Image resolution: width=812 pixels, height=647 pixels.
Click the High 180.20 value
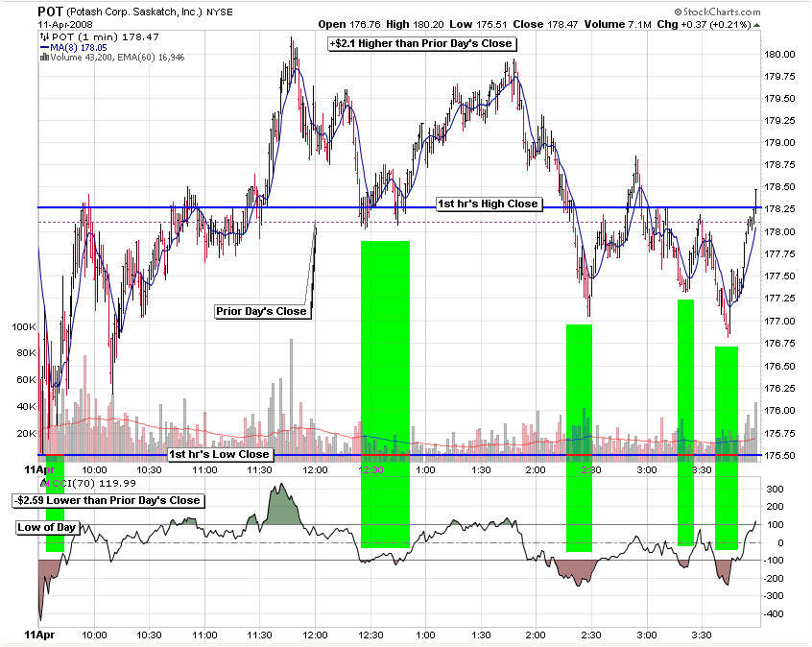pyautogui.click(x=416, y=24)
